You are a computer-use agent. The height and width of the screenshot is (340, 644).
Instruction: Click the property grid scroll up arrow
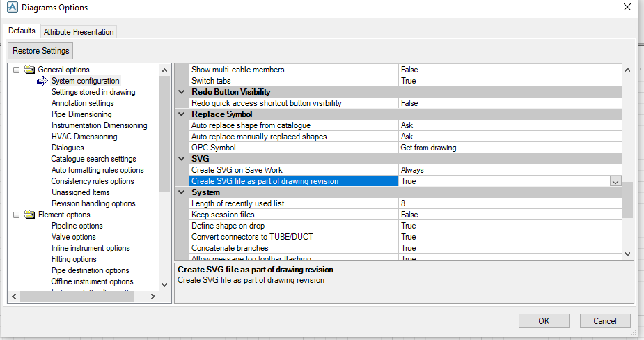click(x=627, y=70)
